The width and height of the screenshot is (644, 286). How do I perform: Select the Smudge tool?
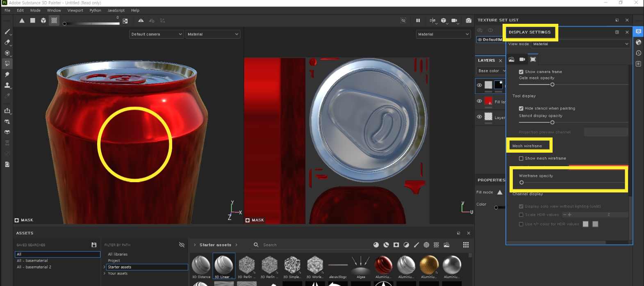[x=7, y=74]
